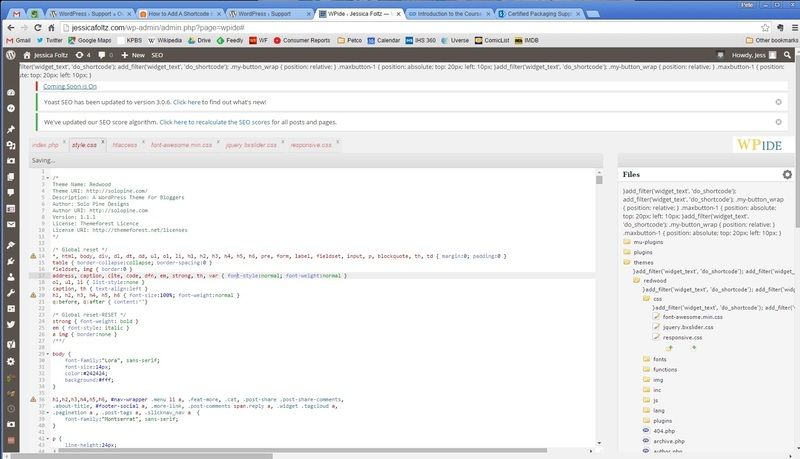
Task: Switch to the index.php tab
Action: click(x=45, y=145)
